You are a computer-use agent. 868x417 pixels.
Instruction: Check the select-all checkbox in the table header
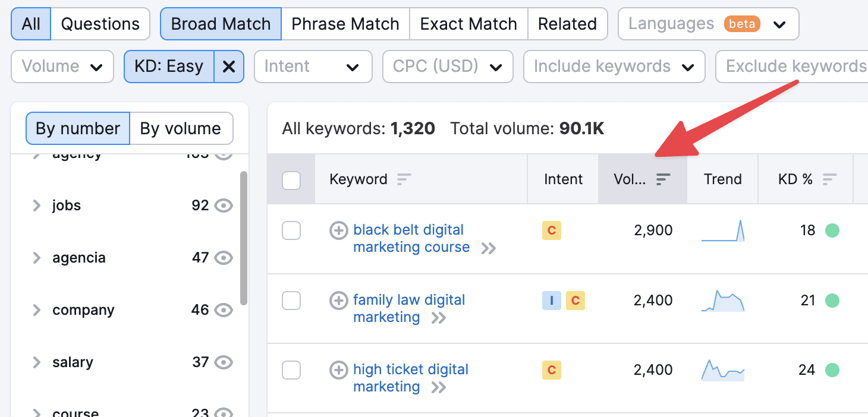pyautogui.click(x=291, y=179)
